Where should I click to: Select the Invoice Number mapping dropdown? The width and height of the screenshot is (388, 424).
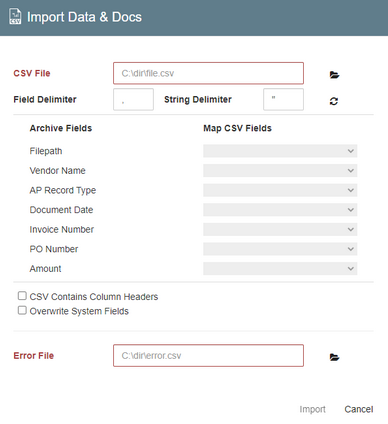point(280,229)
